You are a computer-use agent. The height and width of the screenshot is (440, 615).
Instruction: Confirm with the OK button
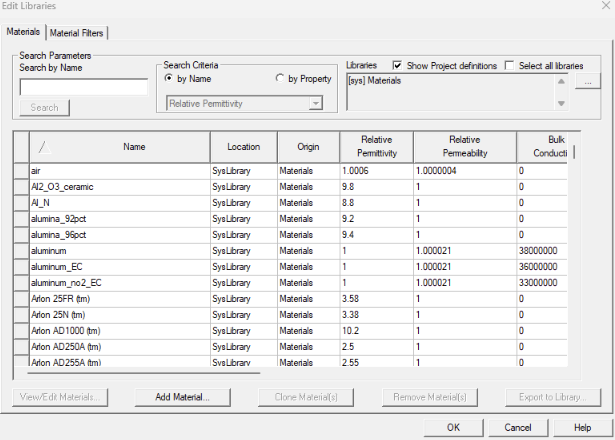coord(453,427)
